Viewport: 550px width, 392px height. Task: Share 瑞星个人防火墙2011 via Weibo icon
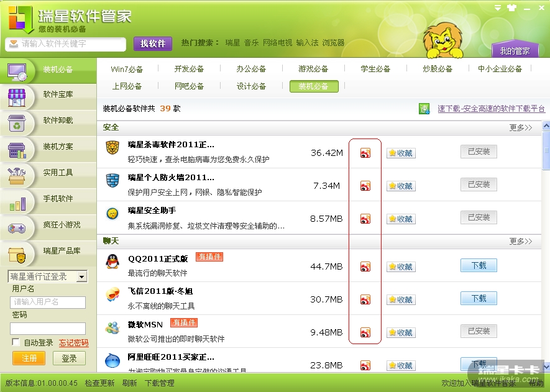pos(365,186)
